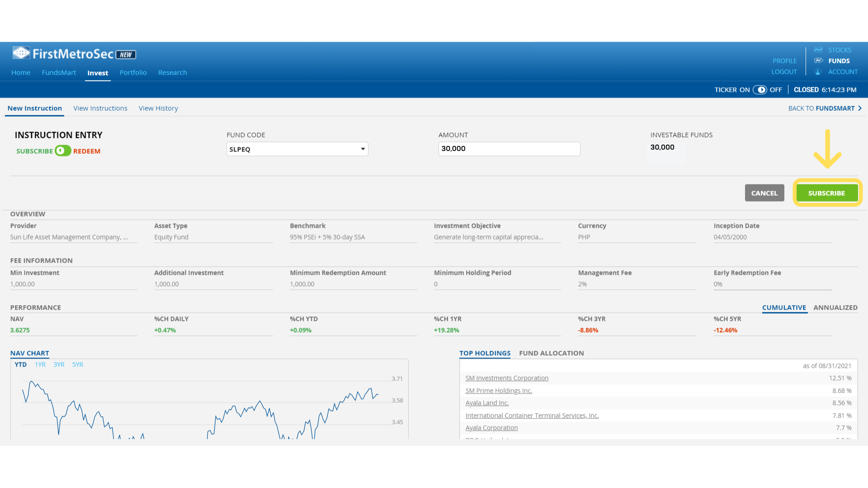Click Provider value Sun Life Asset Management
The width and height of the screenshot is (868, 488).
pyautogui.click(x=69, y=237)
